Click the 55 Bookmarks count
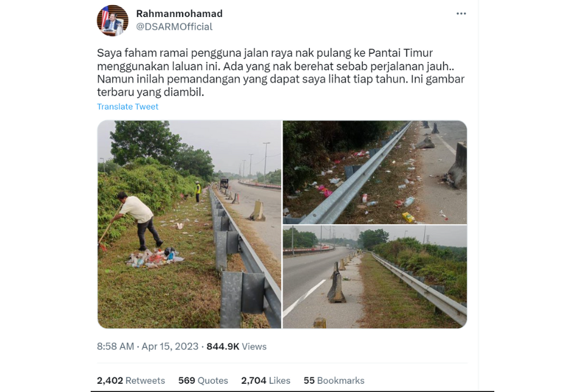Image resolution: width=585 pixels, height=392 pixels. 333,380
